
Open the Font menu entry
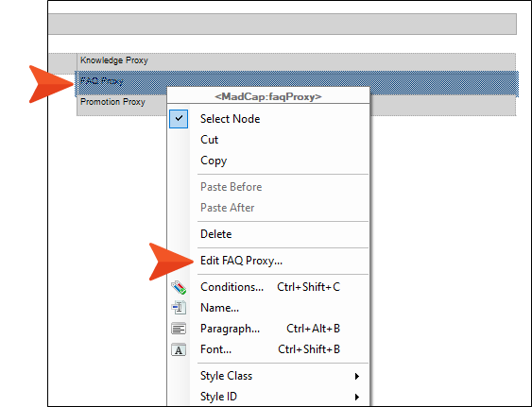pos(215,349)
